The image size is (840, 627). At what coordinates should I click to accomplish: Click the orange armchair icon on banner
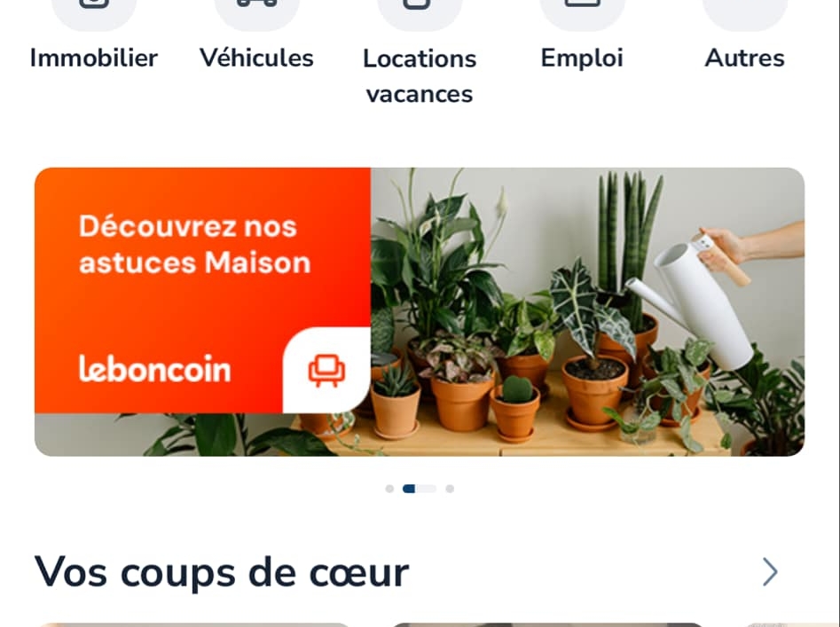pyautogui.click(x=326, y=371)
